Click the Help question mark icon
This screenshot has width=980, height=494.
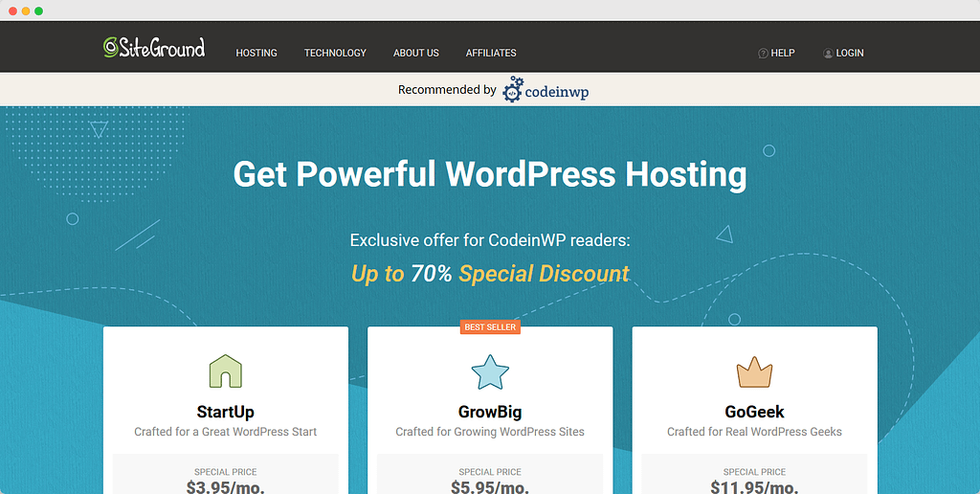pos(763,54)
